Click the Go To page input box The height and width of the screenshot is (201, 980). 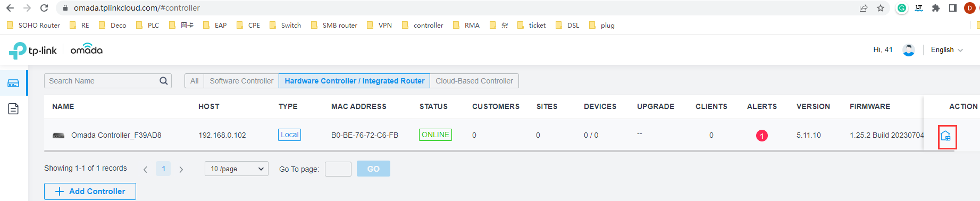pos(338,169)
